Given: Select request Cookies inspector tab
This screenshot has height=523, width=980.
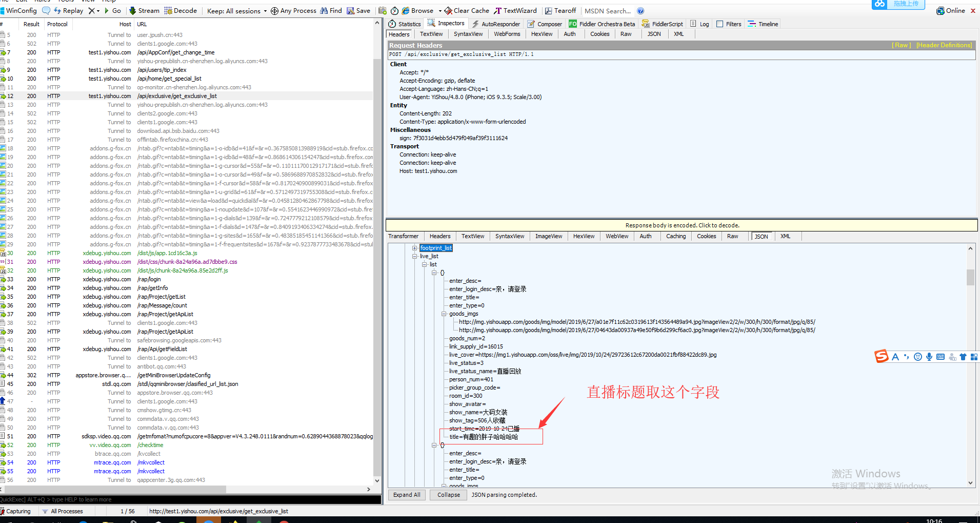Looking at the screenshot, I should pos(599,34).
